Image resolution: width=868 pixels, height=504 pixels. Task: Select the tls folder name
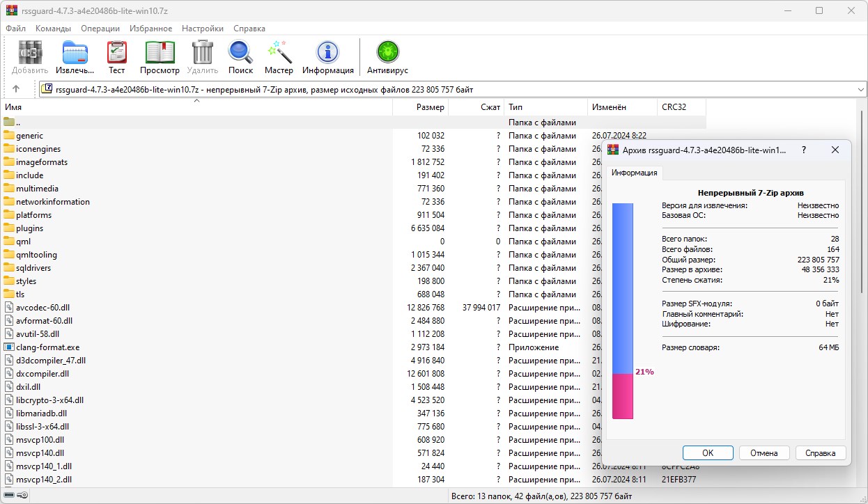pos(20,294)
